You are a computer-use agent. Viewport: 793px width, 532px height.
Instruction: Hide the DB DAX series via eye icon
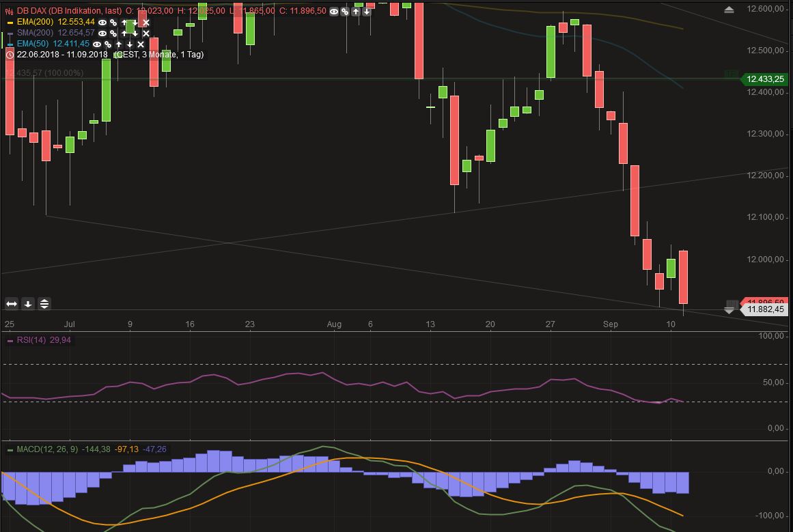[x=334, y=12]
